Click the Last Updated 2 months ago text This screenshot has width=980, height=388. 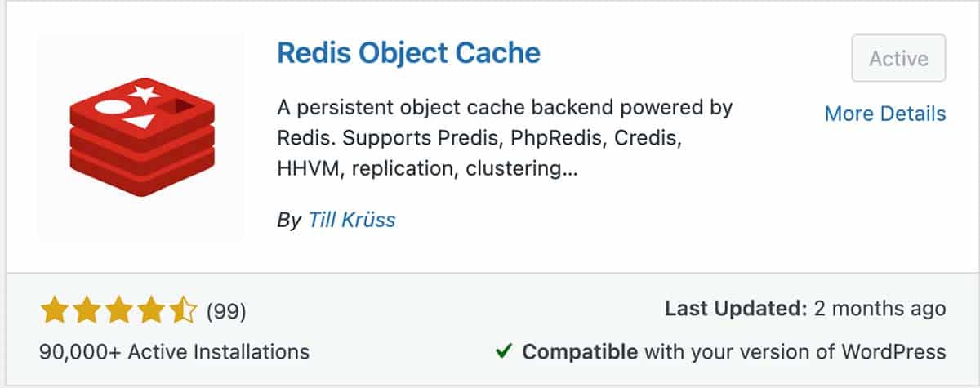[x=805, y=309]
